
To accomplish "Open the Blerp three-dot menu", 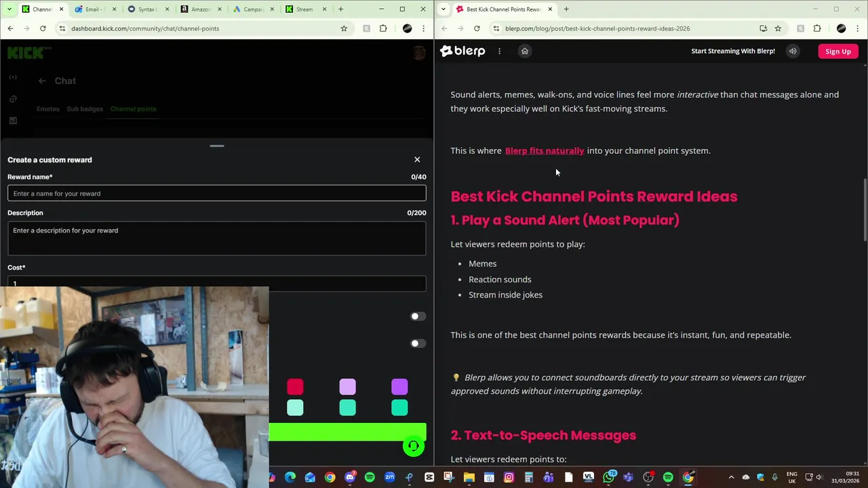I will click(x=499, y=51).
